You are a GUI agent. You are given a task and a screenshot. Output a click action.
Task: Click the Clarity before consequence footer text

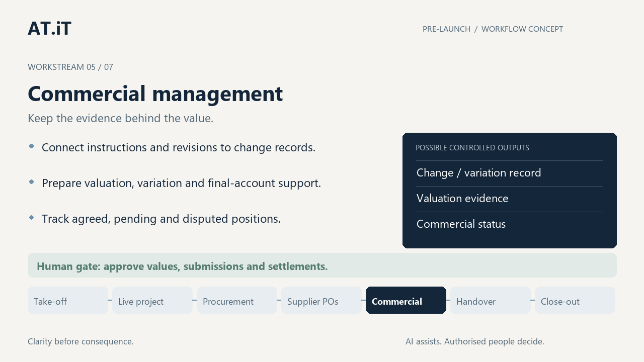pyautogui.click(x=80, y=341)
